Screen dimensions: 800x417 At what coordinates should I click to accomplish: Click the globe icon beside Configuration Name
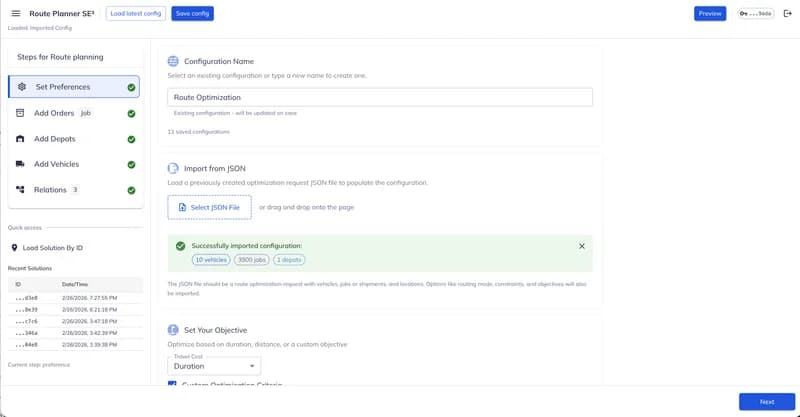173,62
